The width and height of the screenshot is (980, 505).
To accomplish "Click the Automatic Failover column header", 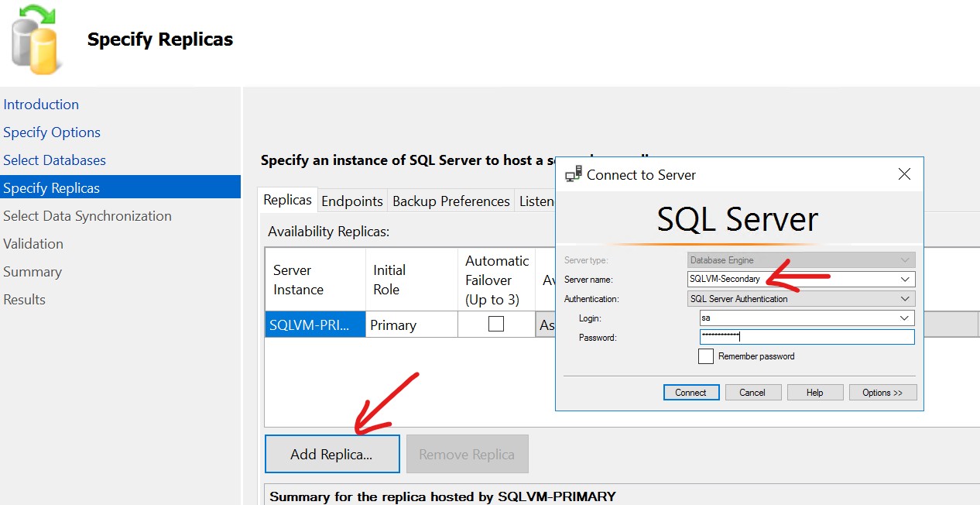I will [496, 280].
